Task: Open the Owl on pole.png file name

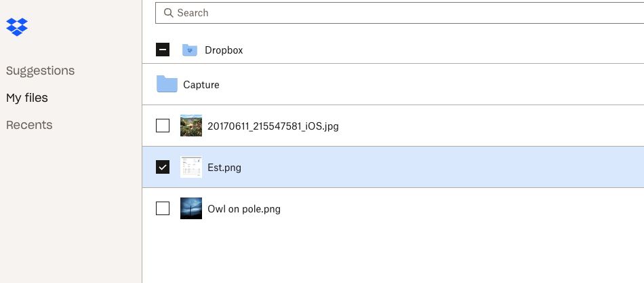Action: click(244, 209)
